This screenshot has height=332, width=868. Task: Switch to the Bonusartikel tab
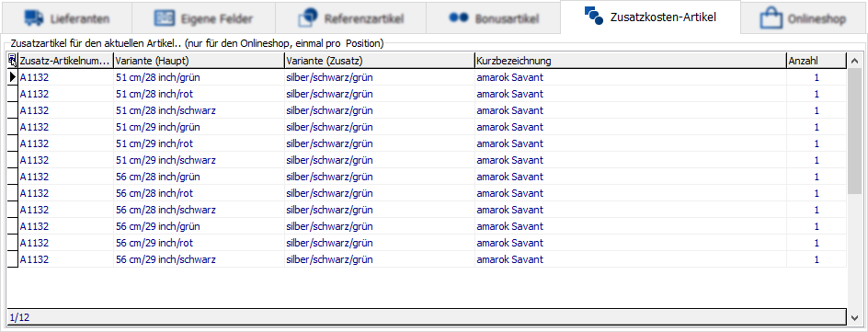(493, 18)
